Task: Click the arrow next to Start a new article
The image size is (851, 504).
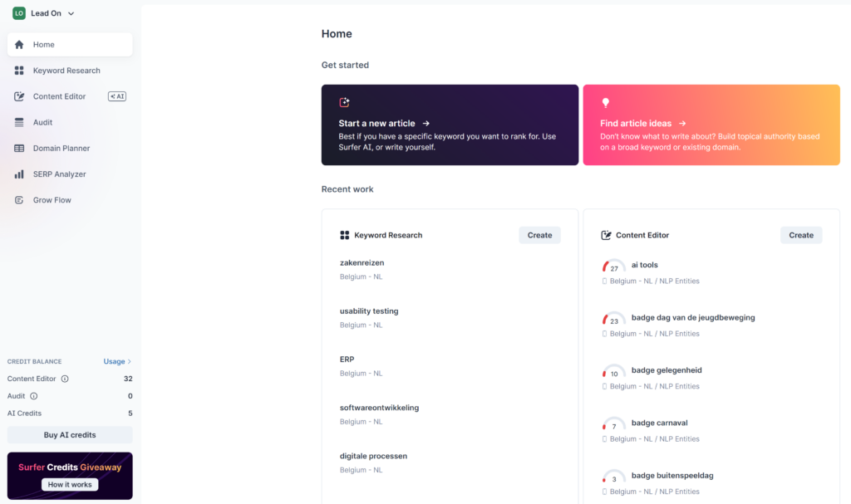Action: pyautogui.click(x=426, y=123)
